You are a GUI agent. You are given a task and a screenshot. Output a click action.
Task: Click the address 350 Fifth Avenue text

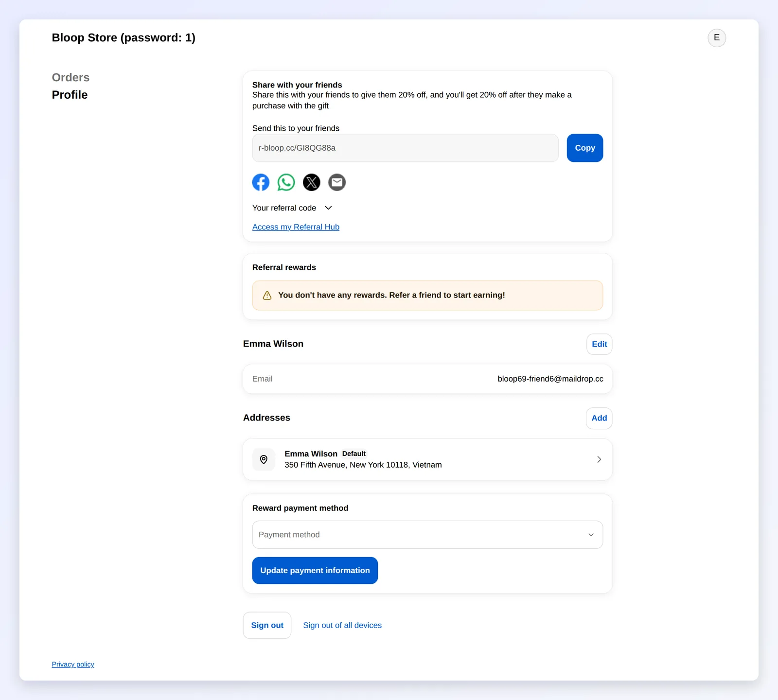(x=363, y=465)
